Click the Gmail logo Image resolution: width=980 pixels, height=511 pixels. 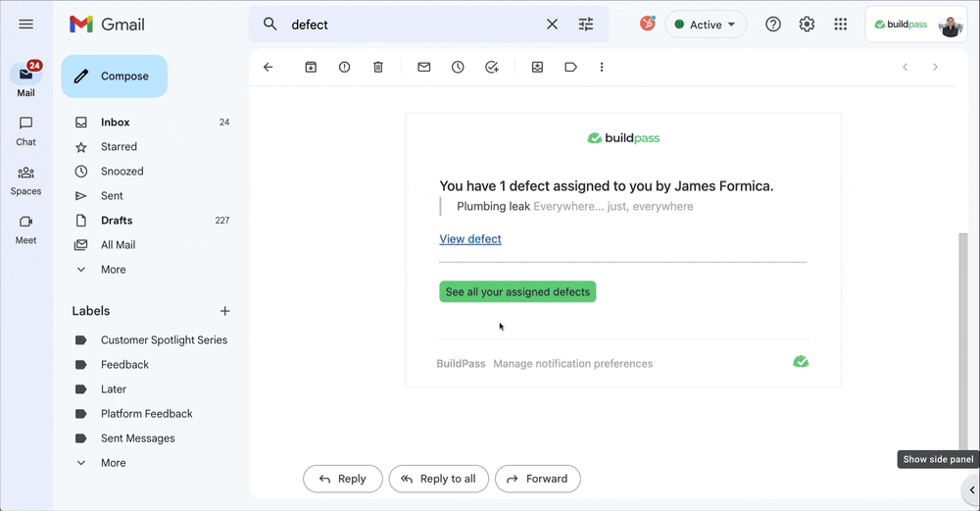[x=107, y=25]
